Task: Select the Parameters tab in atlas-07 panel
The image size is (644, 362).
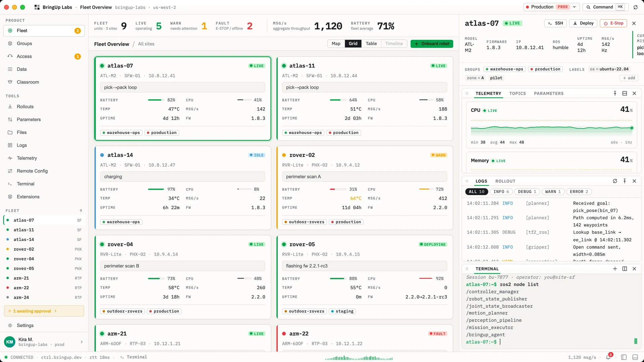Action: pyautogui.click(x=548, y=94)
